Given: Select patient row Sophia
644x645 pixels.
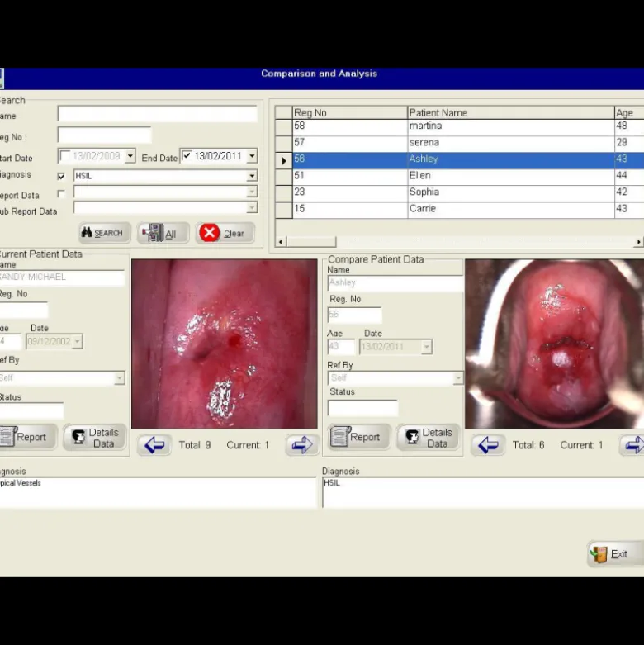Looking at the screenshot, I should pyautogui.click(x=459, y=193).
